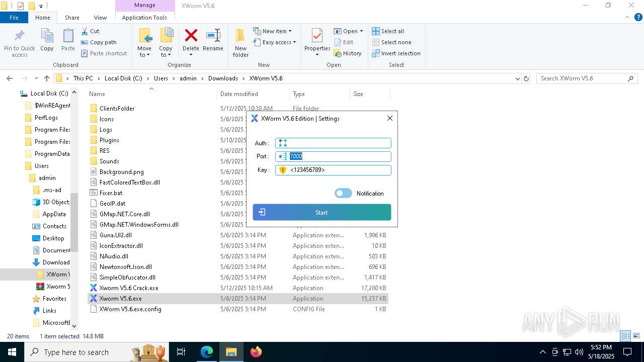644x362 pixels.
Task: Click Select none in ribbon
Action: click(x=391, y=42)
